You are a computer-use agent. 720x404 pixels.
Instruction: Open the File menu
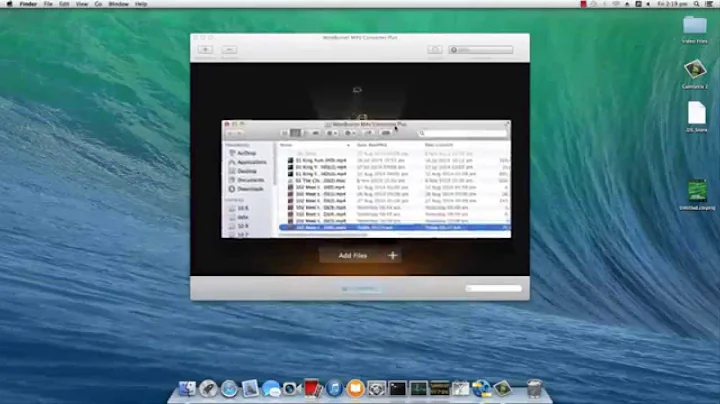click(48, 4)
